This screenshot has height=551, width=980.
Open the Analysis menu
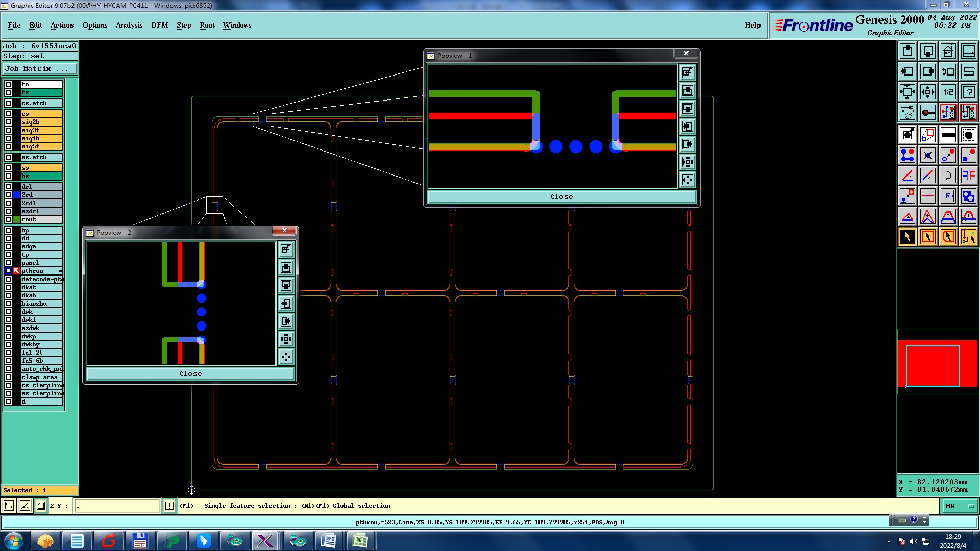[x=129, y=25]
